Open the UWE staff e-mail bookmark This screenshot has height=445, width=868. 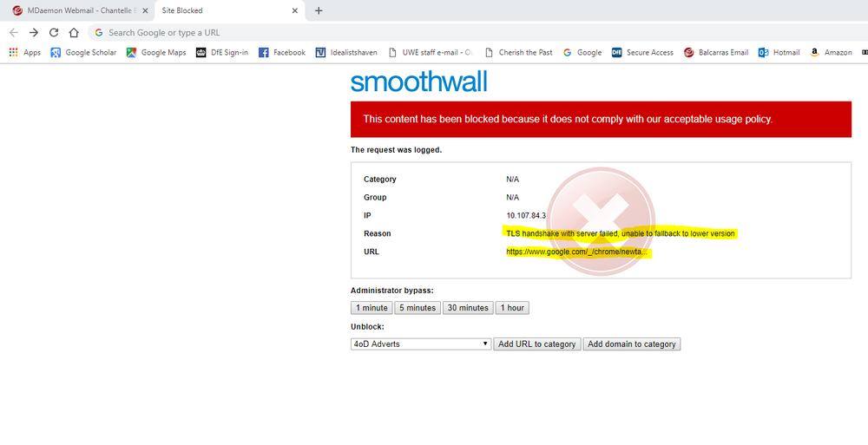(431, 53)
